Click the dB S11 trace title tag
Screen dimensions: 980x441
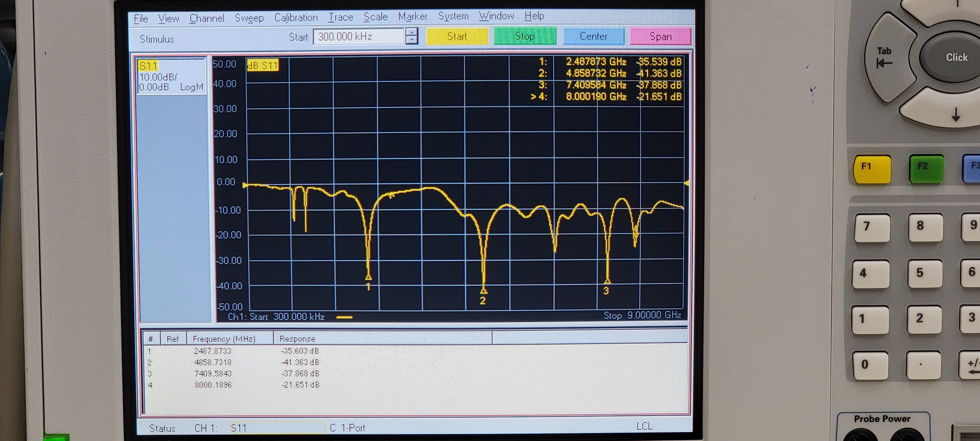point(263,65)
